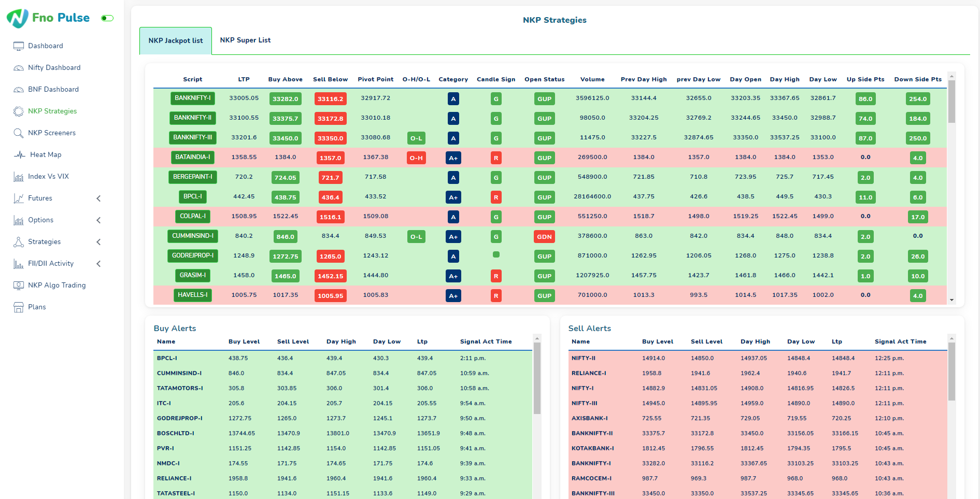This screenshot has height=499, width=980.
Task: Switch to NKP Super List tab
Action: pos(245,40)
